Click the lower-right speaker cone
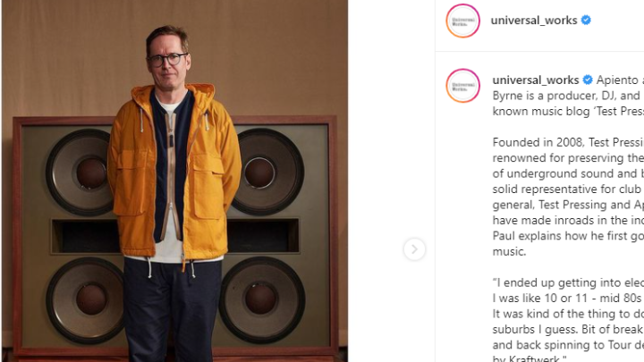 click(x=262, y=299)
